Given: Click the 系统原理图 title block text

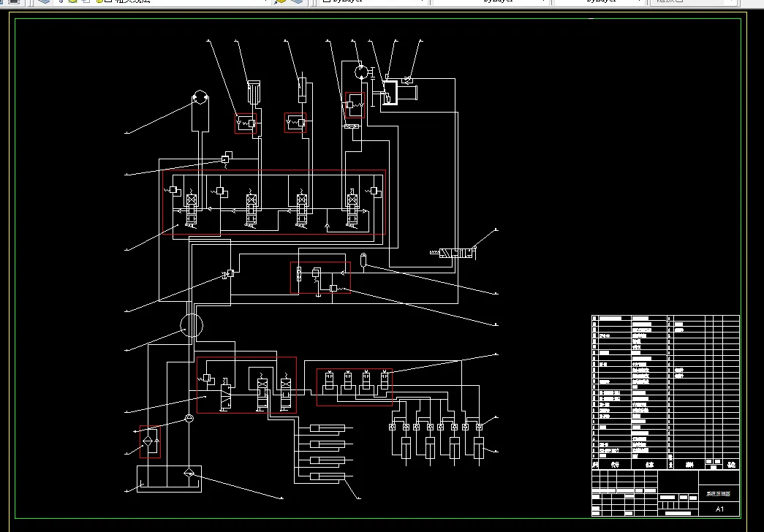Looking at the screenshot, I should (x=718, y=494).
